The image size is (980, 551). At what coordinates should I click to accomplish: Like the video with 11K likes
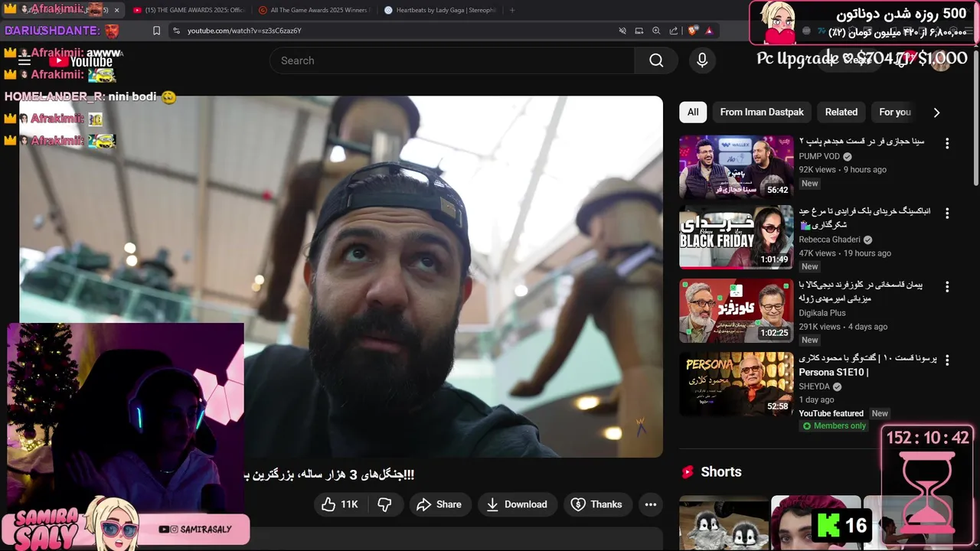[x=341, y=504]
